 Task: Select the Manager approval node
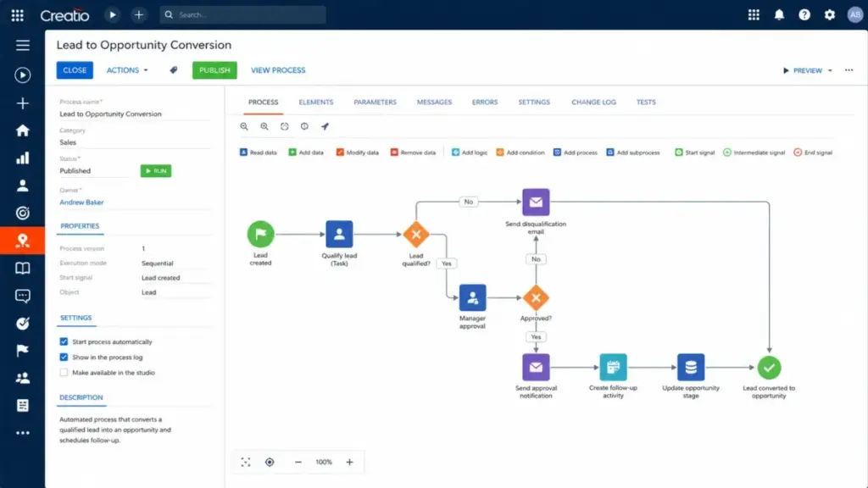click(472, 297)
